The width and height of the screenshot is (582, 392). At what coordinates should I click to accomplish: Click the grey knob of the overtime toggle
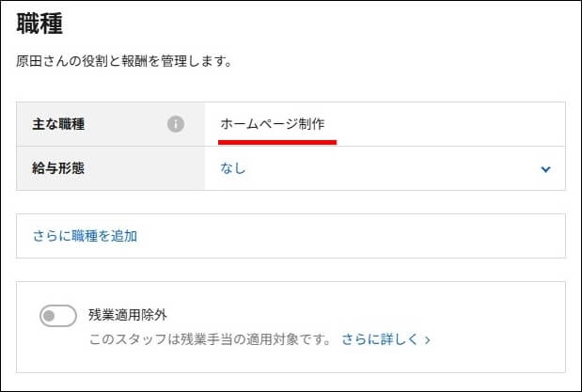(49, 316)
